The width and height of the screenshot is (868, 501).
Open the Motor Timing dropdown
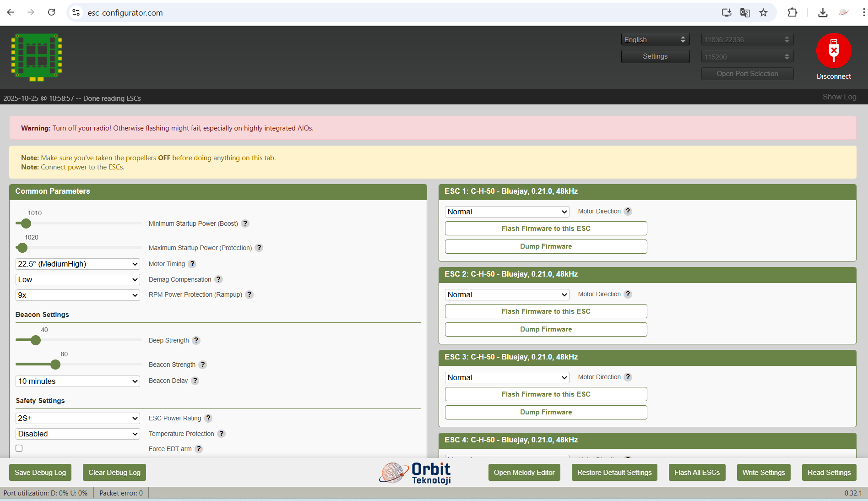[x=77, y=264]
